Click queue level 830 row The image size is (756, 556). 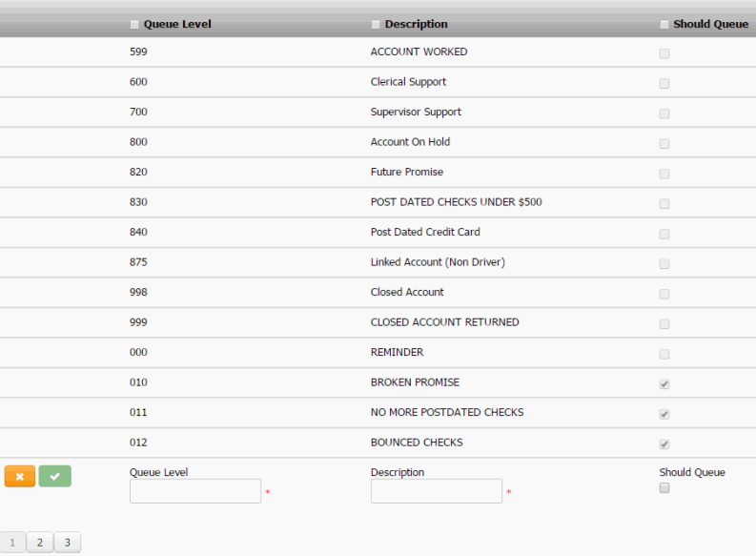point(138,202)
